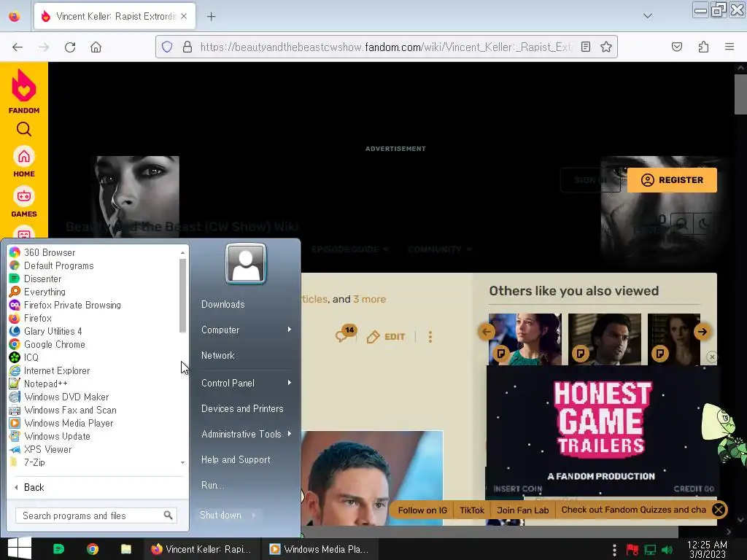
Task: Click EDIT on the wiki article
Action: pos(386,337)
